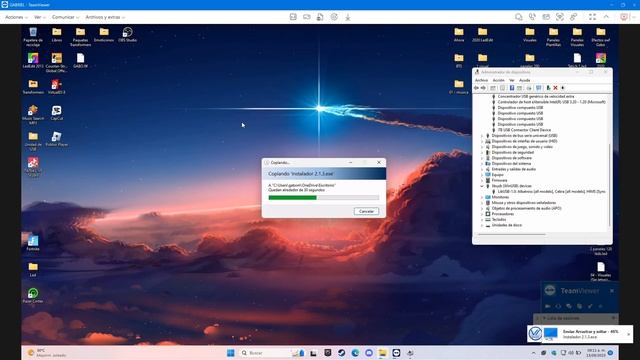Open the Libros folder on desktop

click(x=57, y=35)
